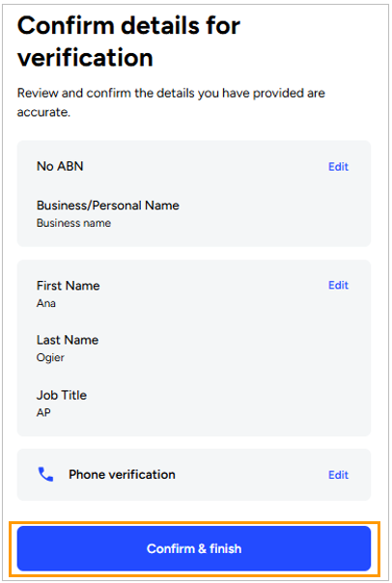Viewport: 392px width, 583px height.
Task: Select the Business/Personal Name field label
Action: coord(108,206)
